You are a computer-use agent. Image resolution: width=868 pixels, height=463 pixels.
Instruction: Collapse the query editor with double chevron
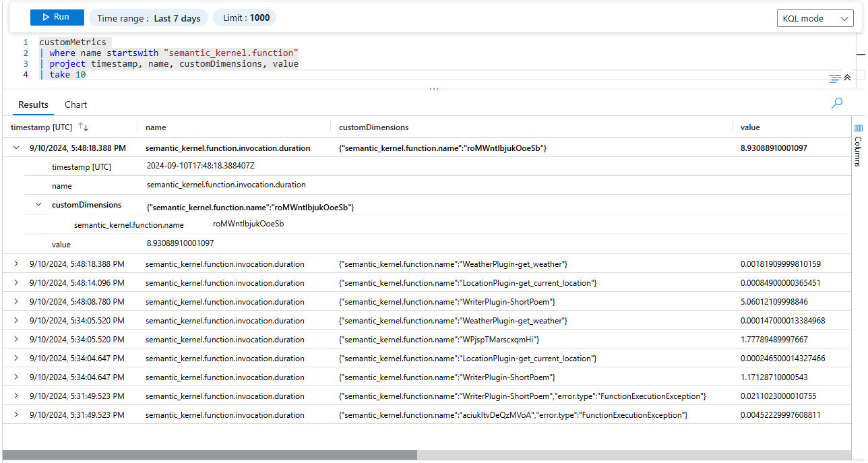click(x=848, y=78)
